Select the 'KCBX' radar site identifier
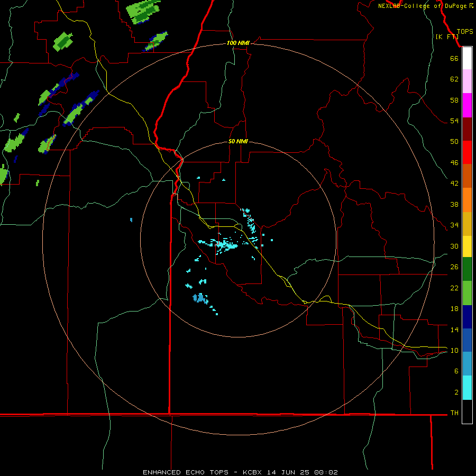Image resolution: width=476 pixels, height=476 pixels. 252,472
